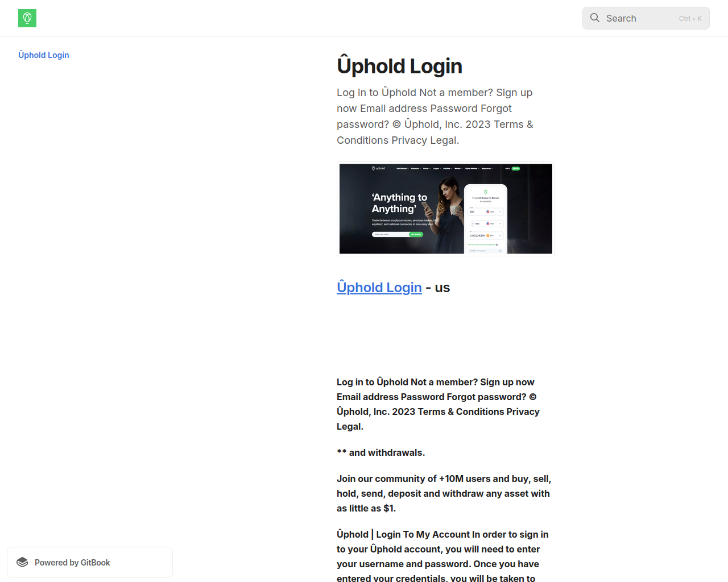The width and height of the screenshot is (728, 582).
Task: Click the search magnifier icon
Action: pyautogui.click(x=595, y=18)
